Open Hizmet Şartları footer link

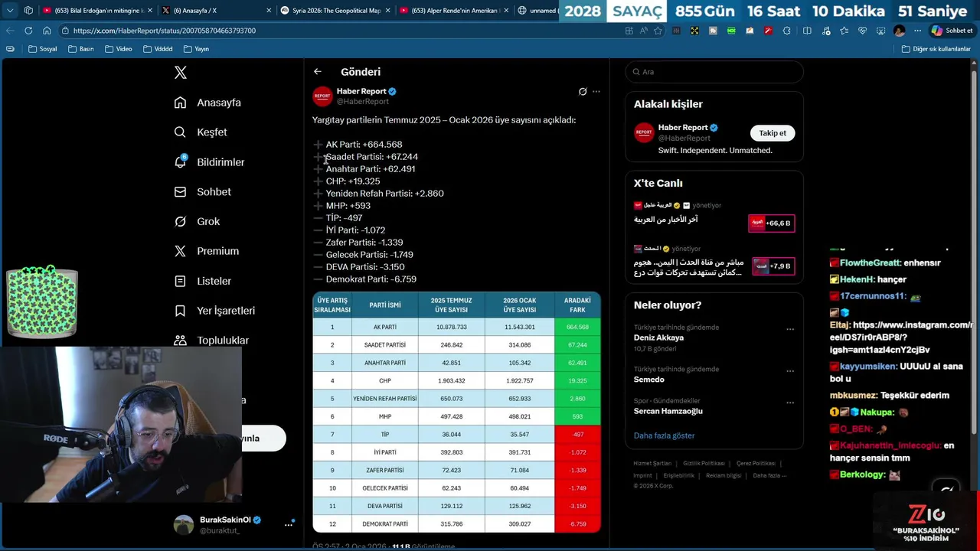pyautogui.click(x=652, y=464)
